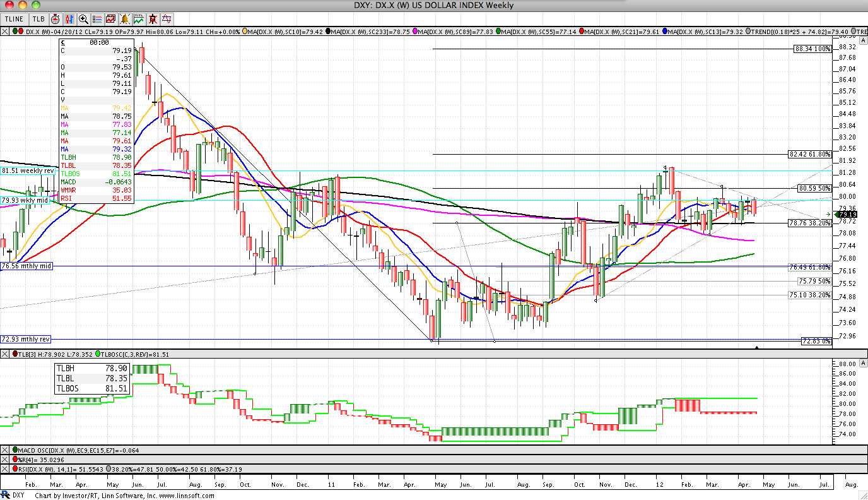Click the DXY symbol at bottom left
The height and width of the screenshot is (500, 868).
coord(18,496)
